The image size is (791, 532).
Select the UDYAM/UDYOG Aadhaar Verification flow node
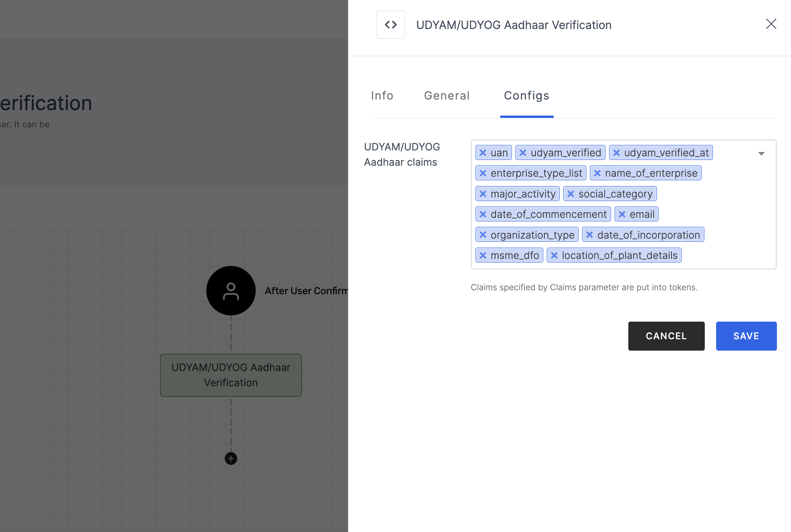click(231, 375)
